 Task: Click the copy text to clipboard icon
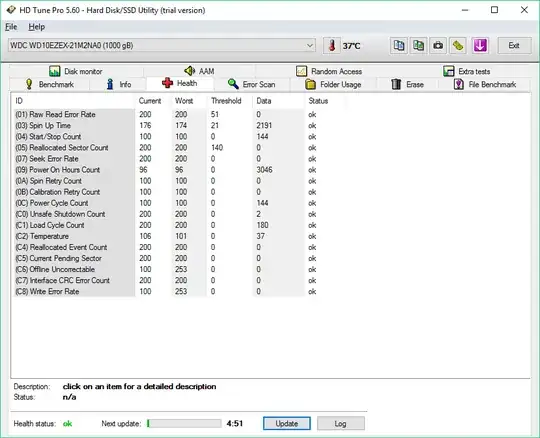click(399, 45)
